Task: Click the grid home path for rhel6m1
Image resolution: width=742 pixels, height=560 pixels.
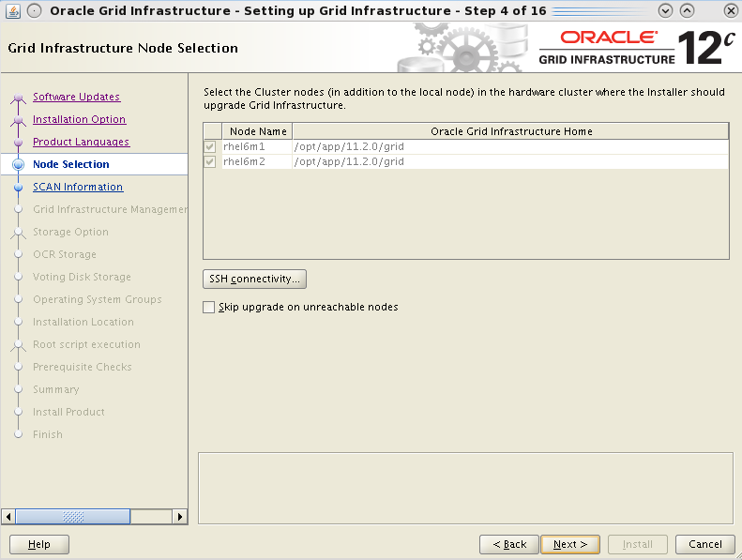Action: [510, 146]
